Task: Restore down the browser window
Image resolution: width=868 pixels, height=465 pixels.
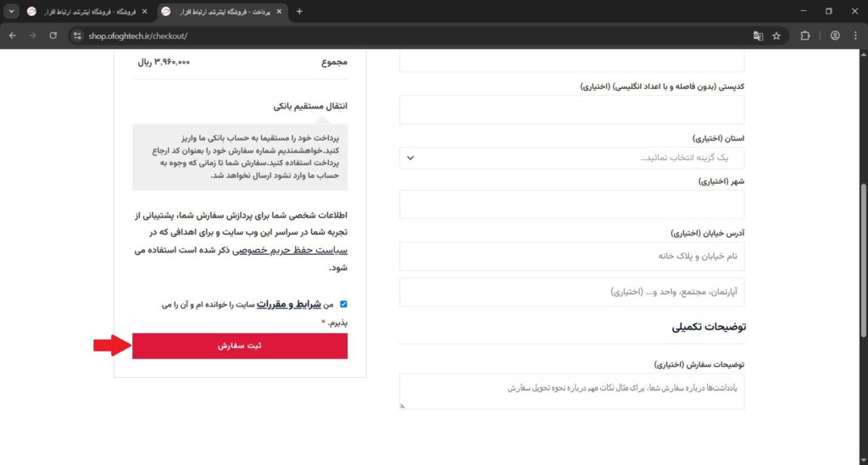Action: tap(829, 11)
